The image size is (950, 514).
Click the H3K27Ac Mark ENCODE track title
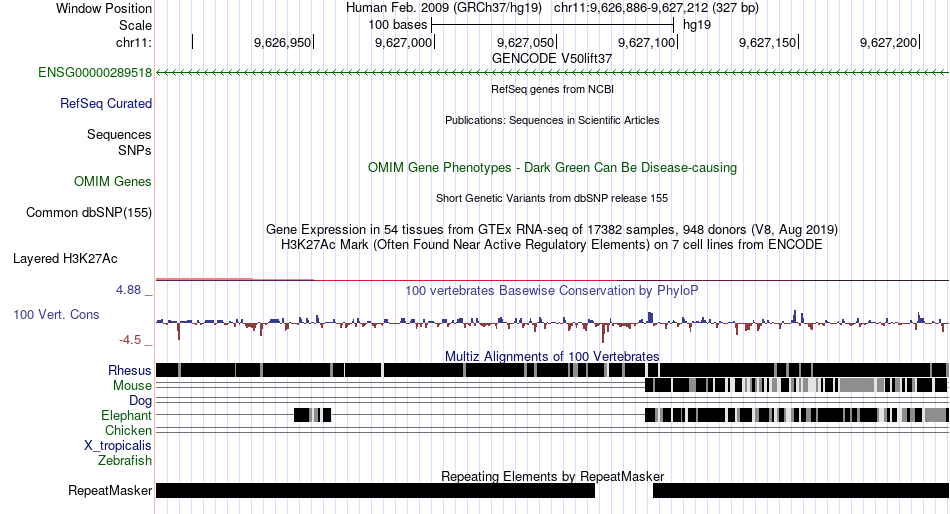click(552, 245)
